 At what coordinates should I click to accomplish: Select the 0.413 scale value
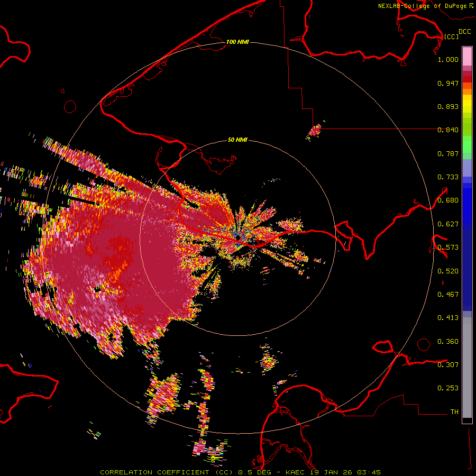[448, 318]
